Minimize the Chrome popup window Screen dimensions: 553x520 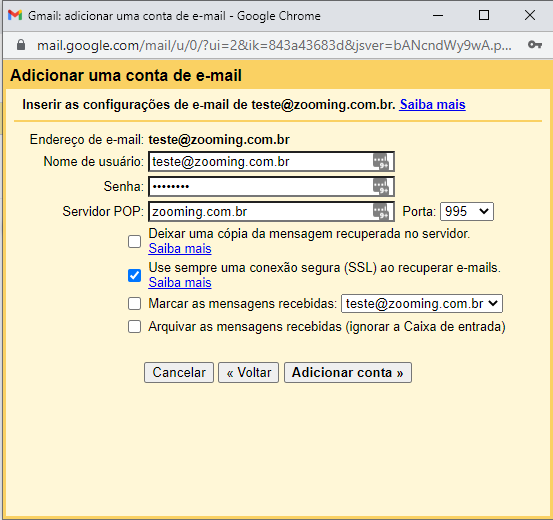(x=438, y=16)
